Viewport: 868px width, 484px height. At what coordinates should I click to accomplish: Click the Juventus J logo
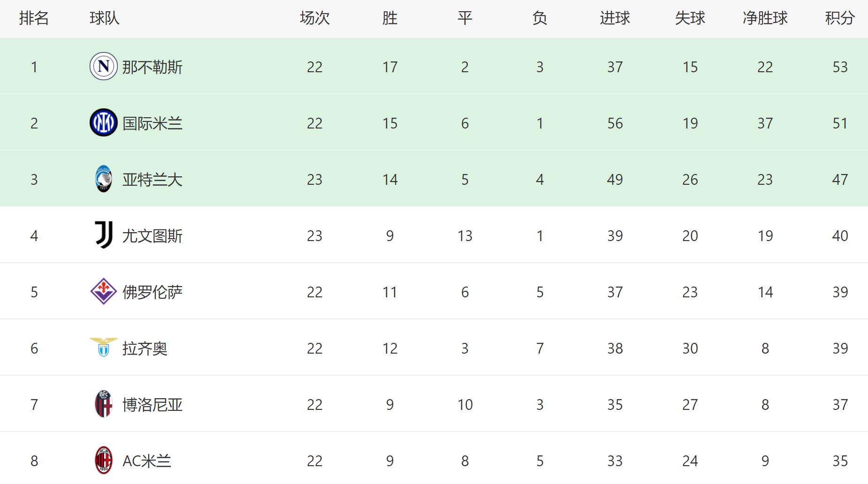(x=103, y=235)
